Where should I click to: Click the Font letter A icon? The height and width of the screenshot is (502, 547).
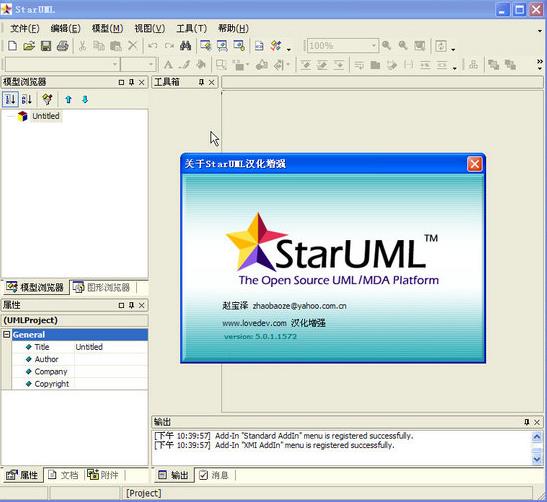click(x=168, y=65)
